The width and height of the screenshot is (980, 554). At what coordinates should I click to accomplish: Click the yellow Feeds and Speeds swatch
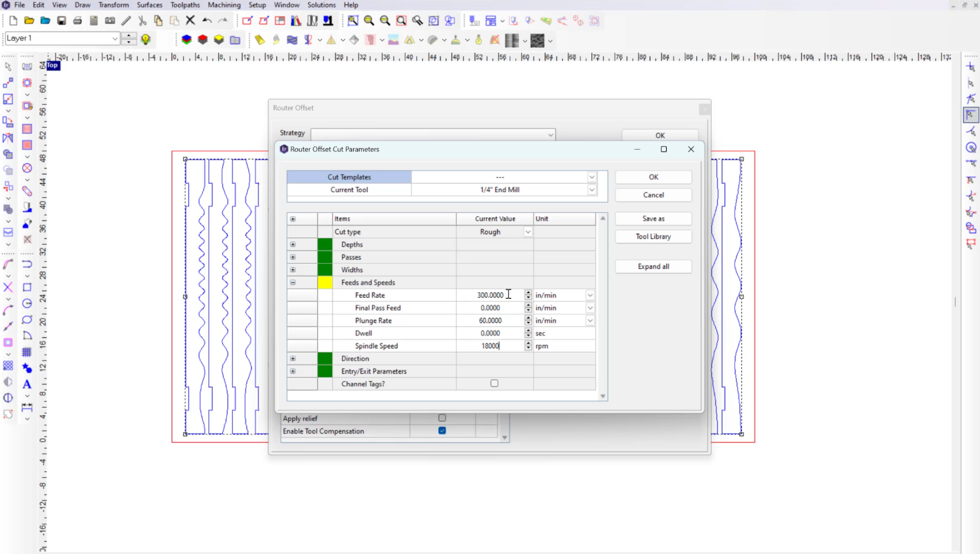[x=325, y=283]
